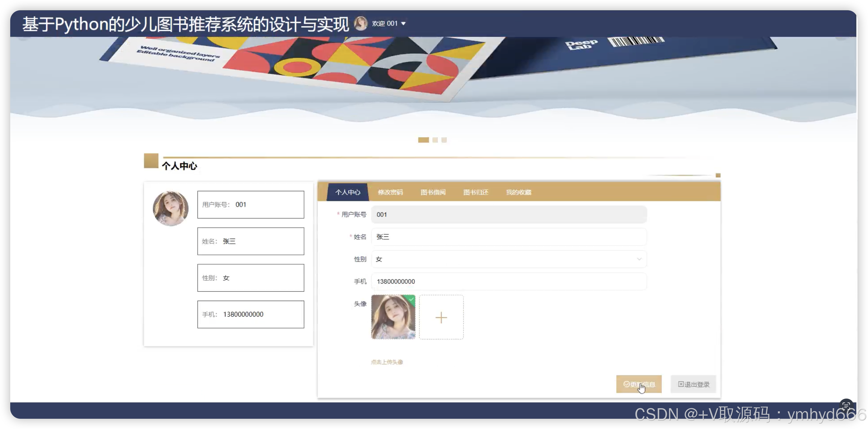This screenshot has height=429, width=868.
Task: Click the 姓名 input field containing 张三
Action: [508, 237]
